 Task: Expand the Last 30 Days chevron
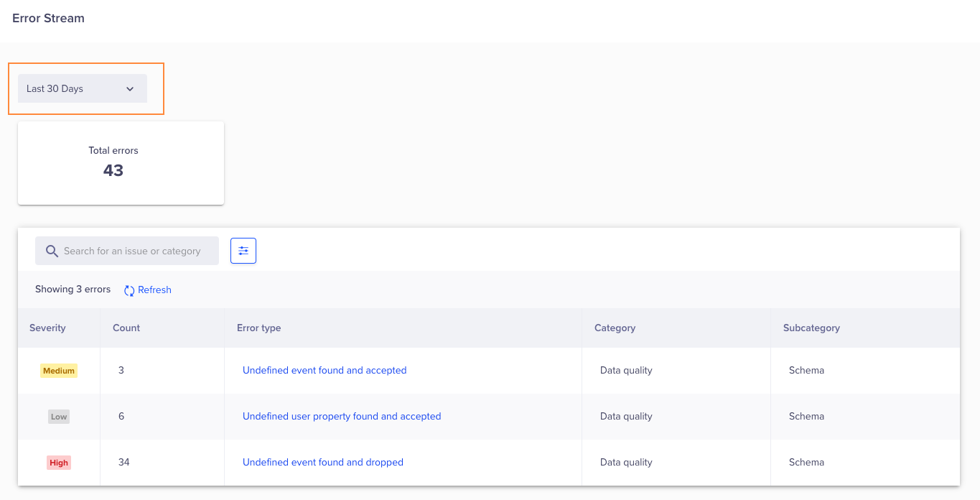pyautogui.click(x=130, y=89)
